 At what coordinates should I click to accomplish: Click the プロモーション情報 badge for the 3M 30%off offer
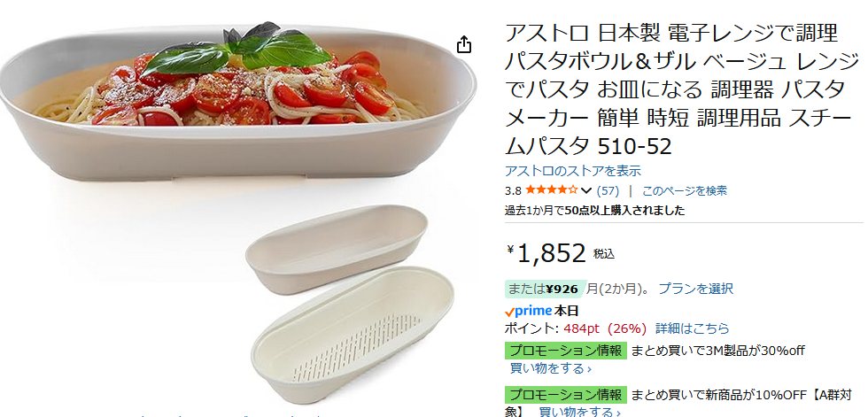pos(565,350)
